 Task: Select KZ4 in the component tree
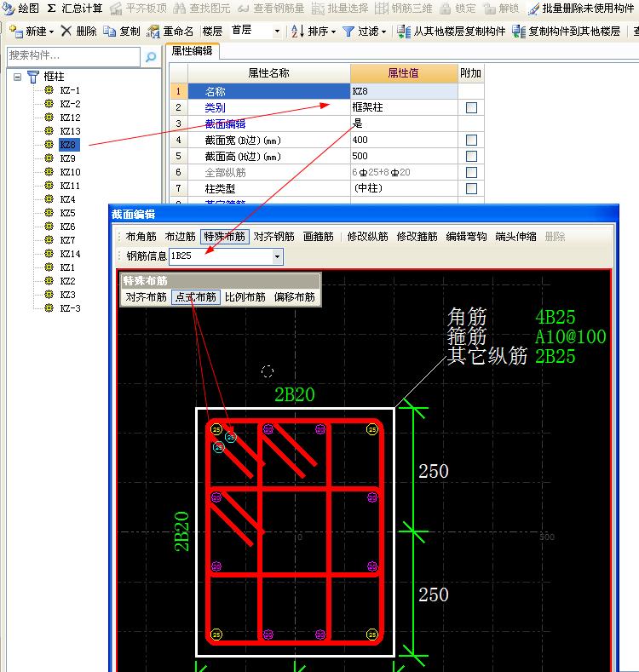tap(68, 199)
